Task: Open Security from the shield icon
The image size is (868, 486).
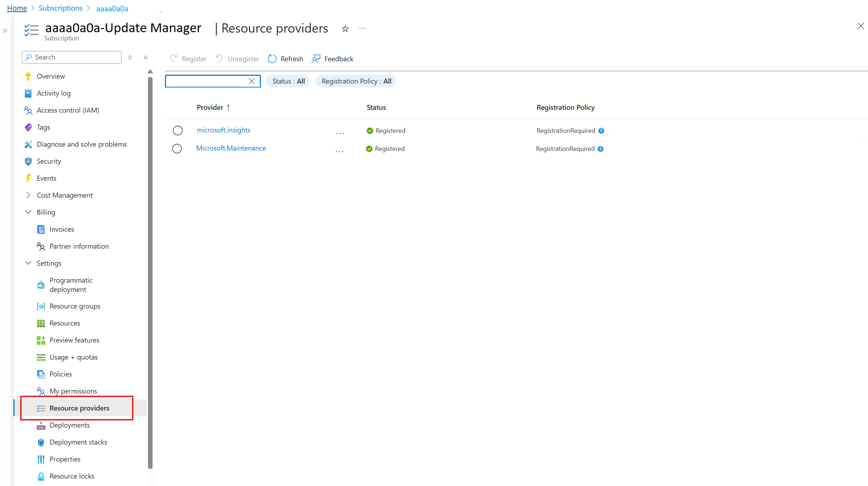Action: click(28, 161)
